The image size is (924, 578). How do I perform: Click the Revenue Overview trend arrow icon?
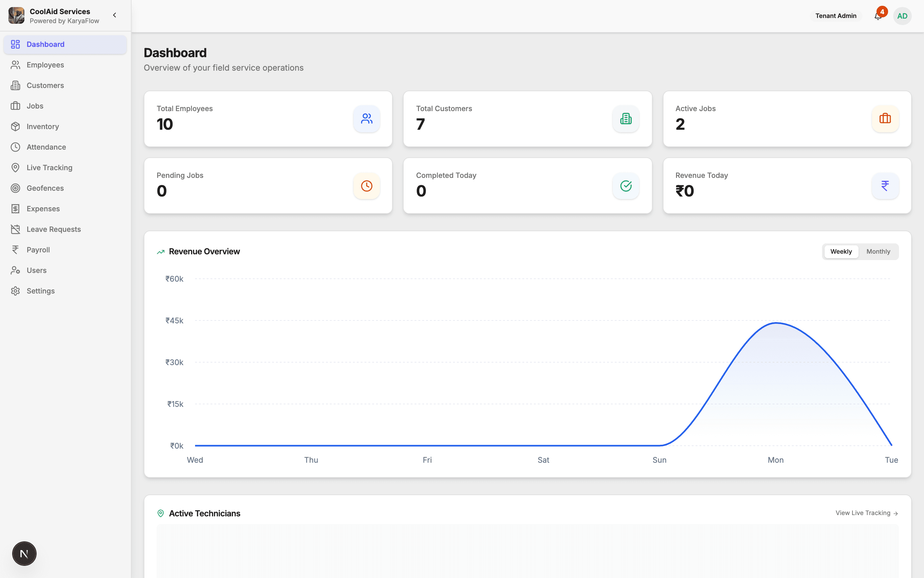(161, 252)
